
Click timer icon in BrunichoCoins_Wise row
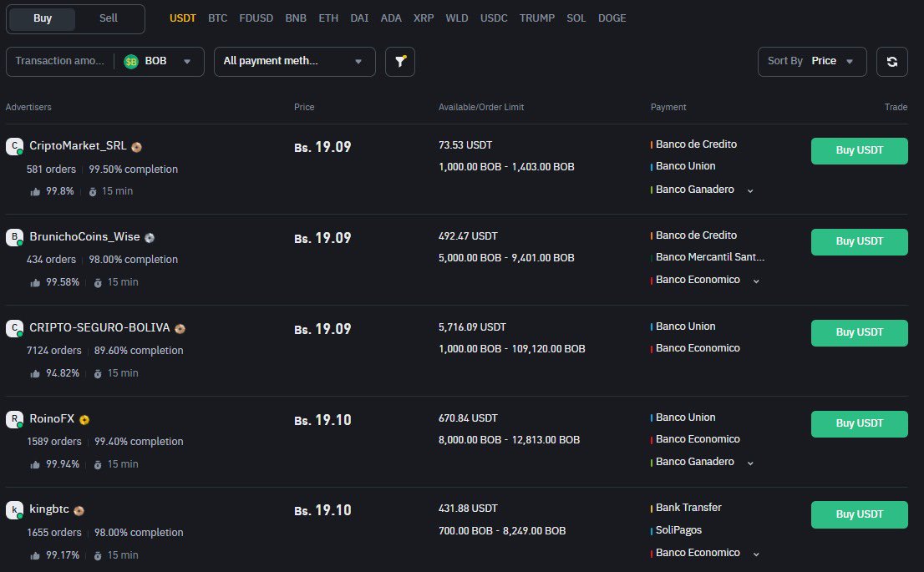98,283
